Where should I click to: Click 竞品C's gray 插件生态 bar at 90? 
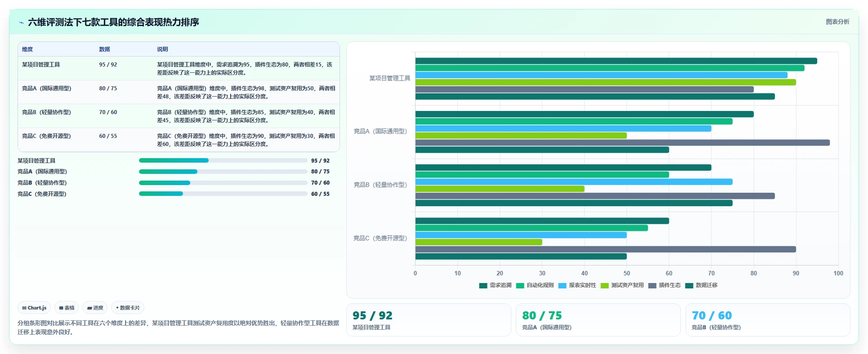[606, 249]
